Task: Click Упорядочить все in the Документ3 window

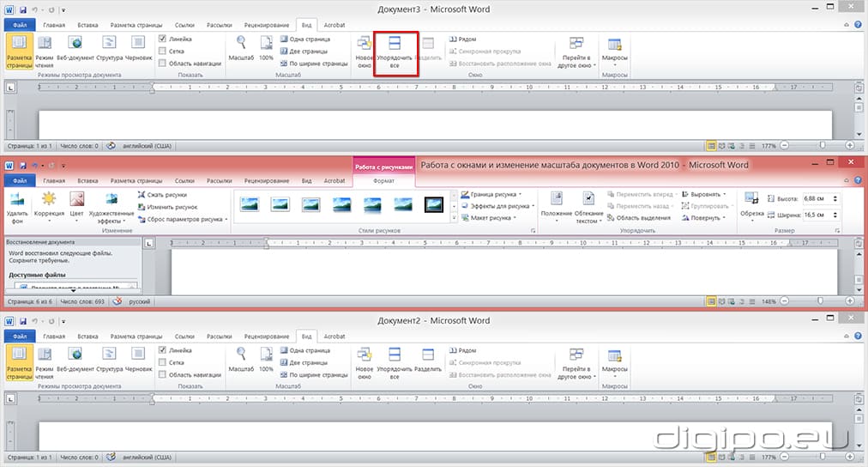Action: (x=395, y=53)
